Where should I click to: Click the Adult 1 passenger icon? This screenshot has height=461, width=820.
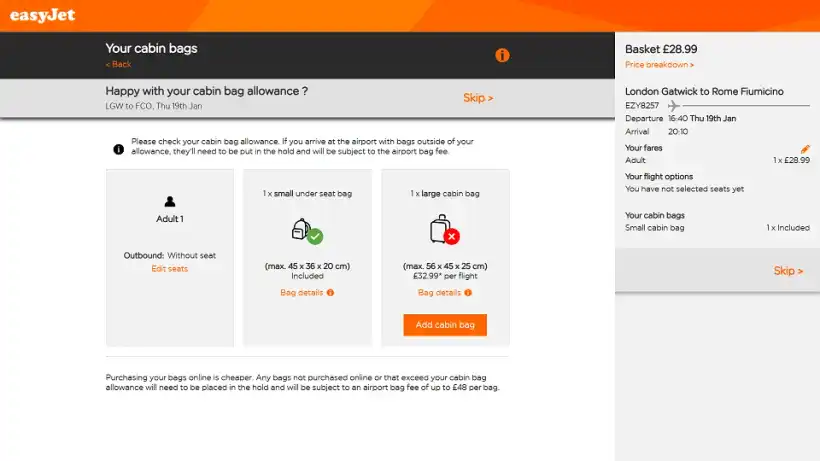tap(170, 201)
